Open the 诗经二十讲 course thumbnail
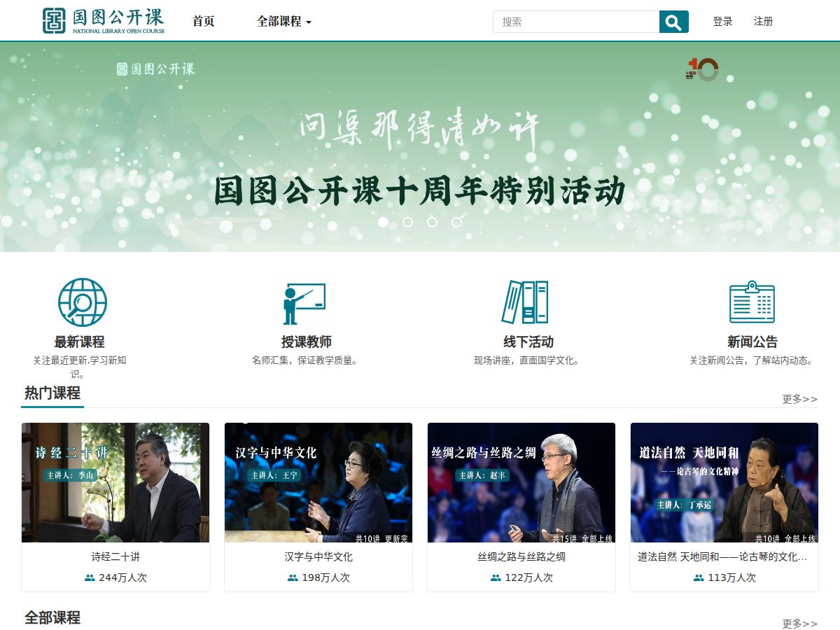 pos(115,482)
